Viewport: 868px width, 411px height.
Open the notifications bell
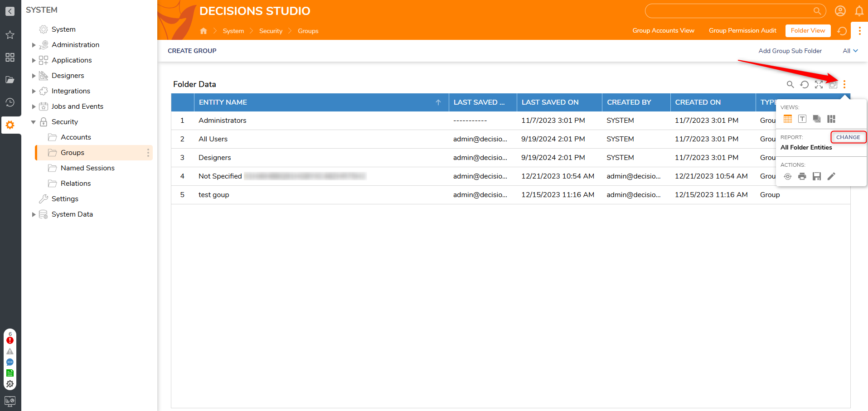pyautogui.click(x=859, y=11)
